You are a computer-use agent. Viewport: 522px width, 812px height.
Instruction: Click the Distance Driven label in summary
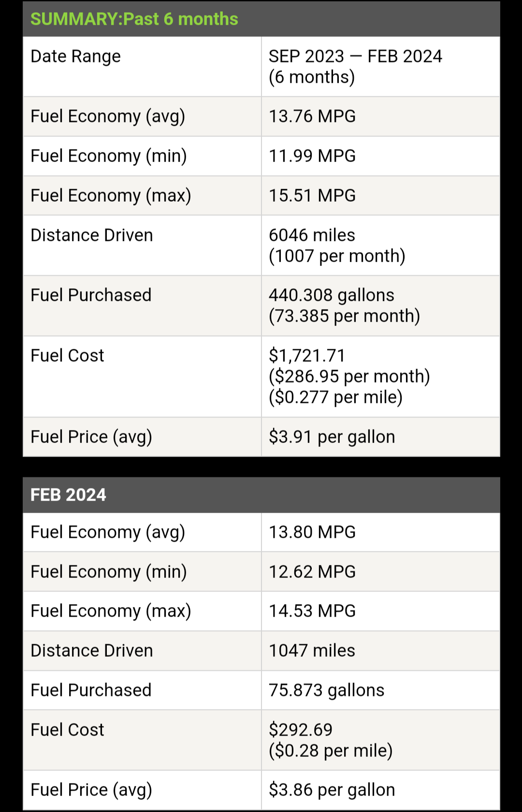[92, 235]
